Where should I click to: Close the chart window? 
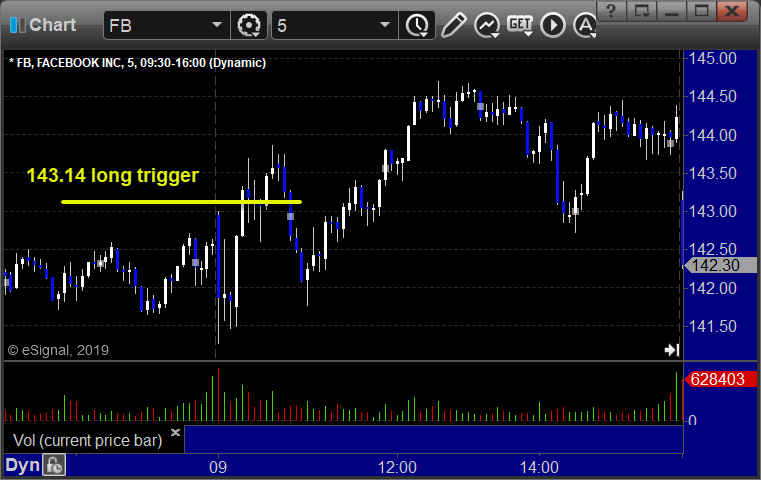[x=732, y=11]
